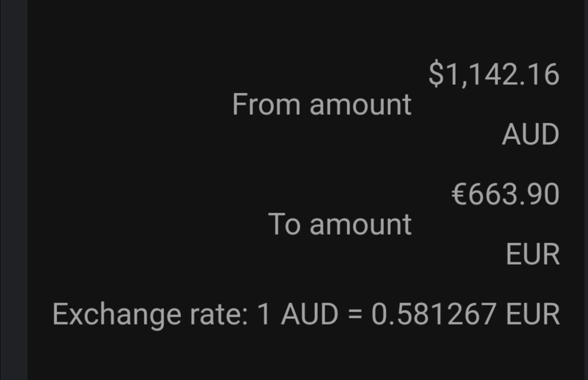Click the euro symbol in to amount
Screen dimensions: 588x380
[459, 195]
